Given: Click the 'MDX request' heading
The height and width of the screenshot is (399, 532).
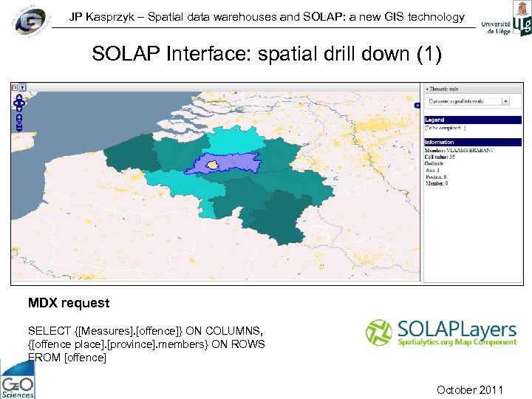Looking at the screenshot, I should coord(69,303).
